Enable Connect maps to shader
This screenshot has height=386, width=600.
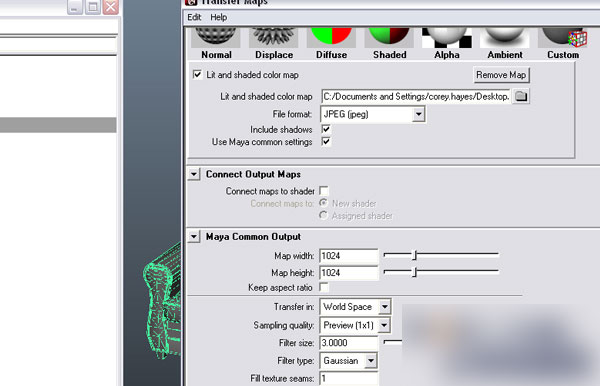[324, 191]
